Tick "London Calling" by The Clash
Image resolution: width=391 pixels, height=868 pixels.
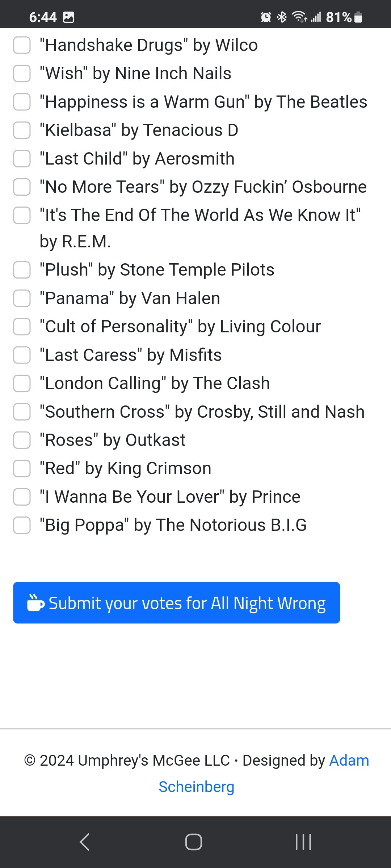click(x=22, y=383)
